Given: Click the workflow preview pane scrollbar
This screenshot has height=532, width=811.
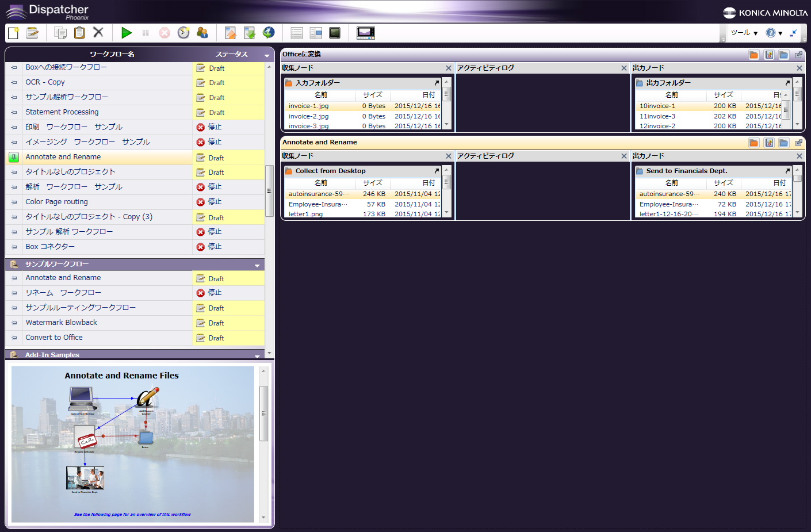Looking at the screenshot, I should click(263, 414).
